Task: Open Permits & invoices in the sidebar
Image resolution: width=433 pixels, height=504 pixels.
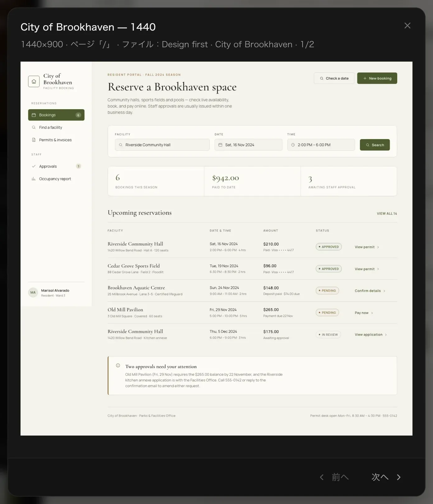Action: click(56, 140)
